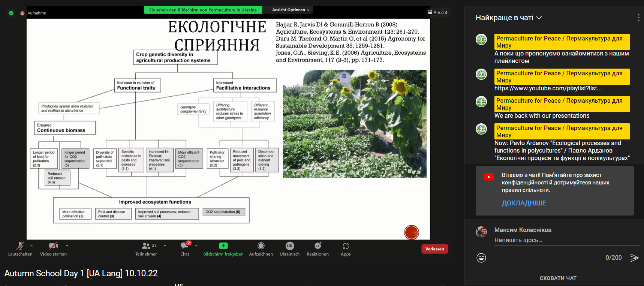
Task: Click the 'Pest and disease control (3)' box
Action: (x=113, y=214)
